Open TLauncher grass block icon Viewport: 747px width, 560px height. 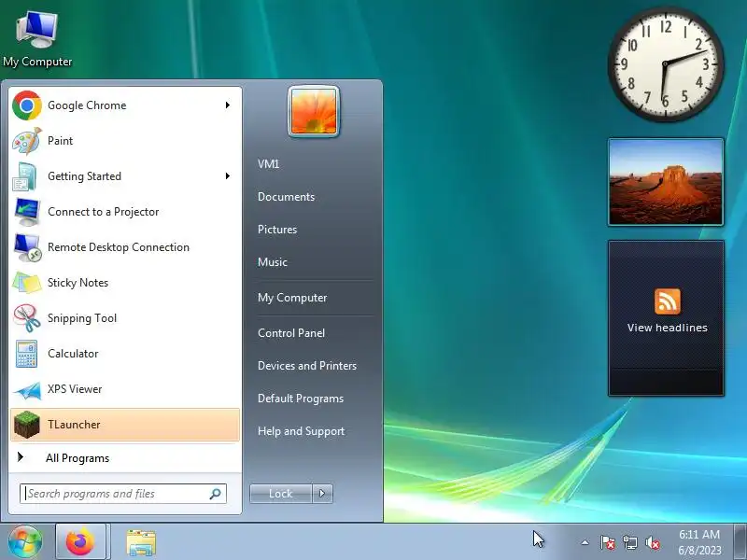[x=27, y=425]
